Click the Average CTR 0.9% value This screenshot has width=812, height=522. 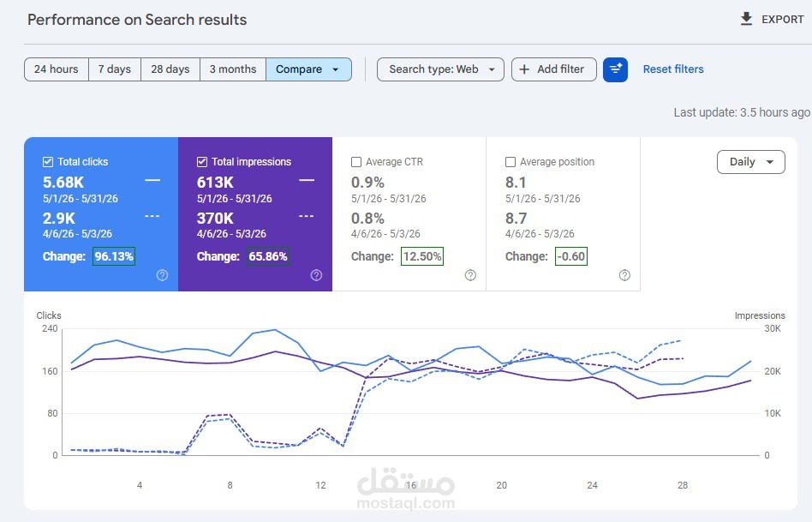pos(367,183)
